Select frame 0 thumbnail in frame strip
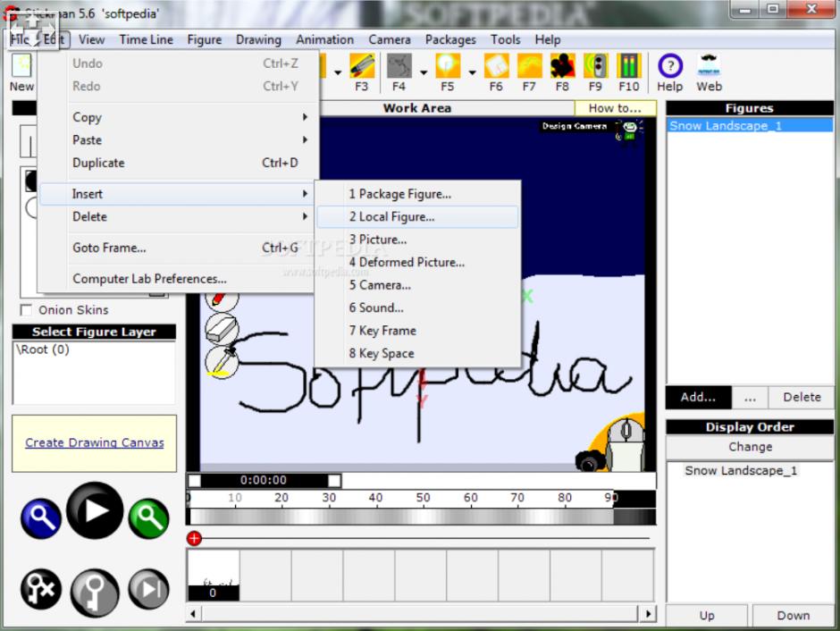 click(214, 576)
